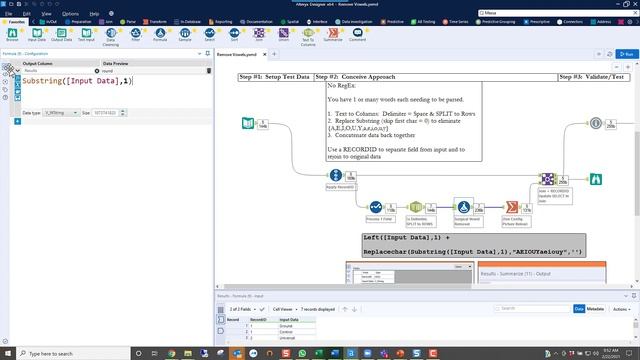Image resolution: width=640 pixels, height=360 pixels.
Task: Open the globe icon in the menu bar
Action: 111,13
